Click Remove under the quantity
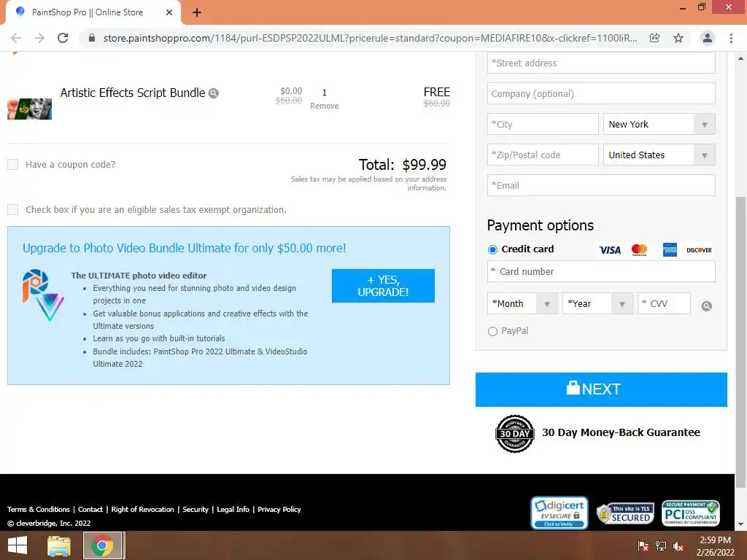 tap(325, 106)
